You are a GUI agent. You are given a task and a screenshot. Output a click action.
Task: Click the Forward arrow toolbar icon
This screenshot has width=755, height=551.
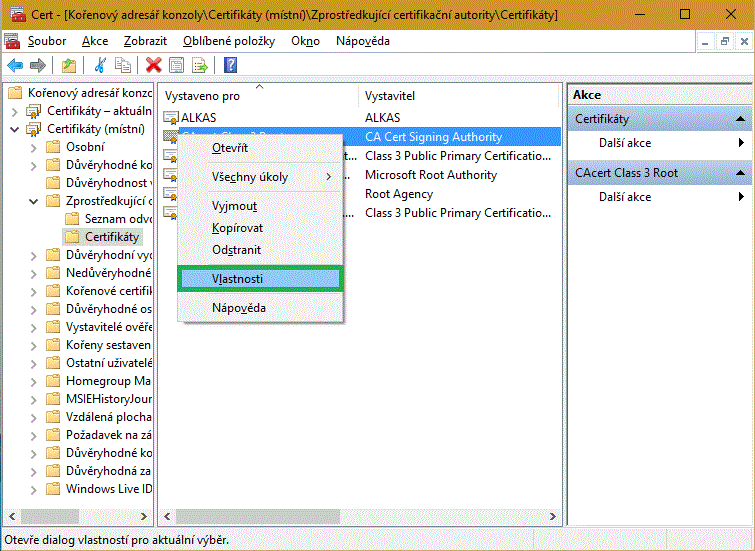38,65
